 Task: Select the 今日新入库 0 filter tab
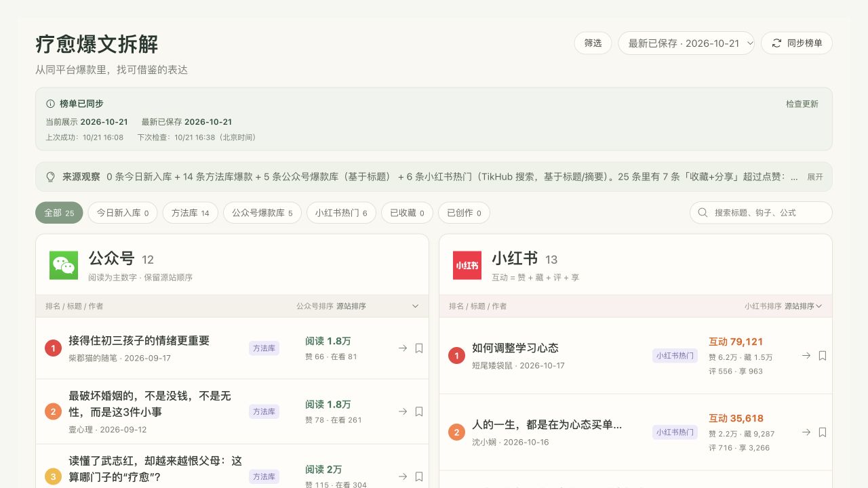point(123,213)
